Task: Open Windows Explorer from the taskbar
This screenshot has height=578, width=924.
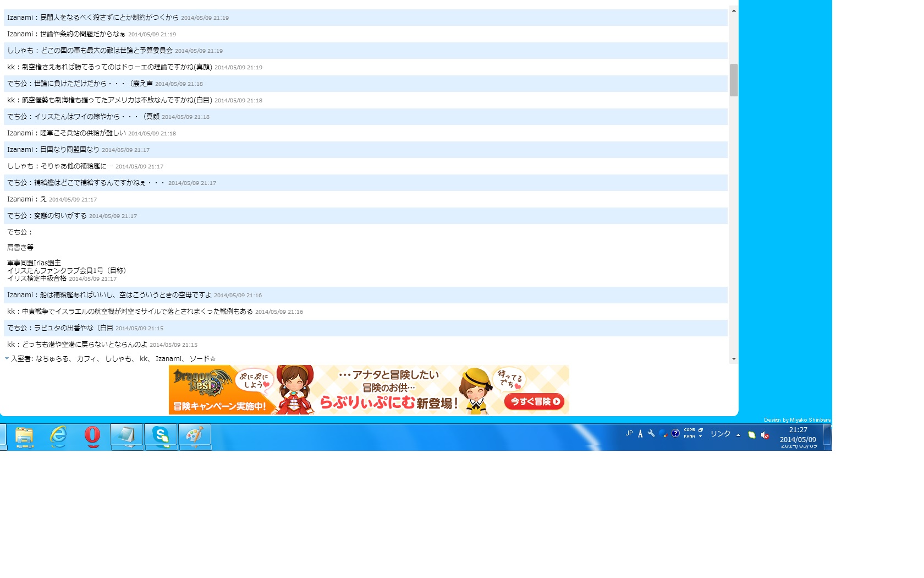Action: click(x=24, y=437)
